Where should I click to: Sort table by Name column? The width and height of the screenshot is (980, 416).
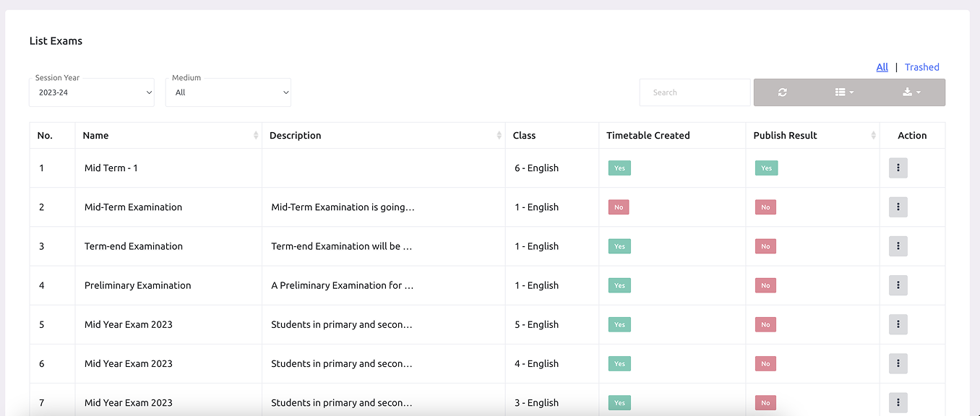click(x=168, y=136)
